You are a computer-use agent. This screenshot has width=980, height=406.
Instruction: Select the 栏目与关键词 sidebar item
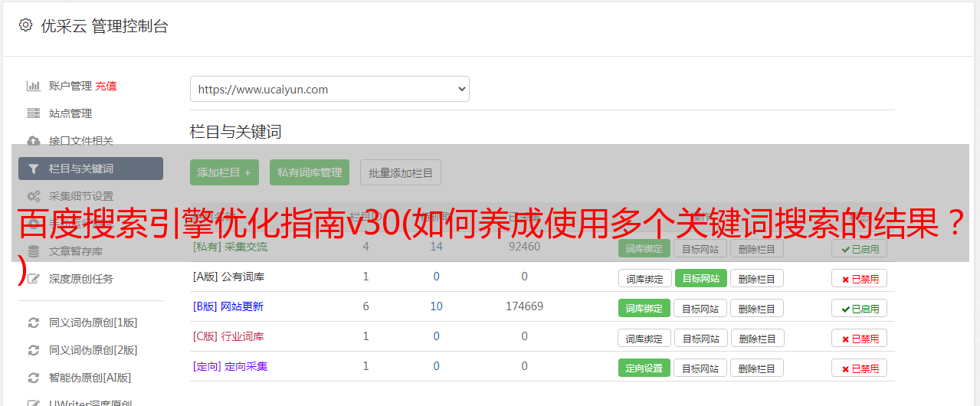pos(90,169)
